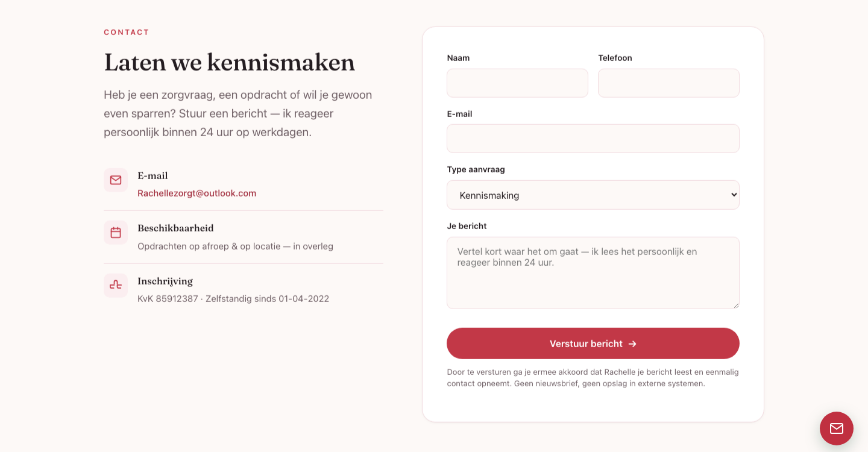The height and width of the screenshot is (452, 868).
Task: Click the chevron arrow of Kennismaking select
Action: point(734,195)
